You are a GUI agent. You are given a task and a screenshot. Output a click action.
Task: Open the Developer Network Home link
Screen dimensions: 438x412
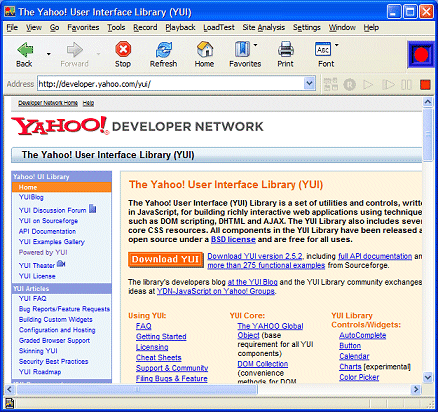(48, 103)
